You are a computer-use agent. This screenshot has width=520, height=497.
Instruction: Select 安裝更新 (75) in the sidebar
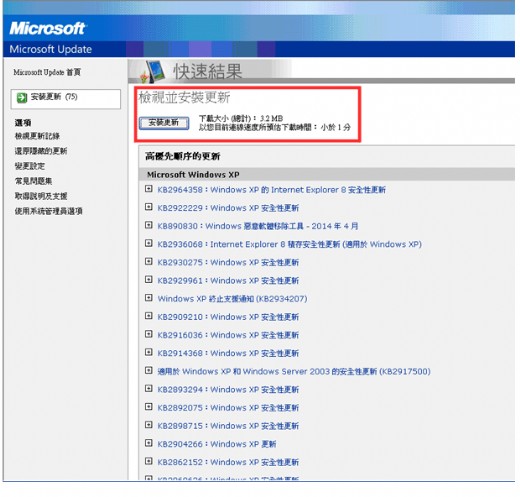[65, 99]
